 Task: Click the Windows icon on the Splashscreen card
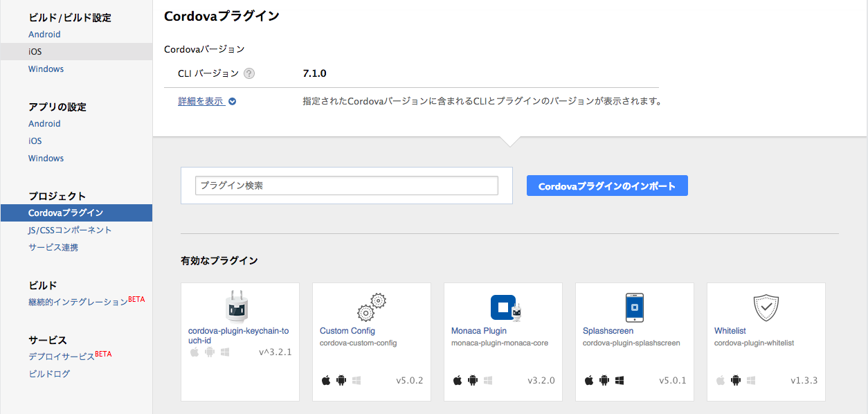(620, 380)
